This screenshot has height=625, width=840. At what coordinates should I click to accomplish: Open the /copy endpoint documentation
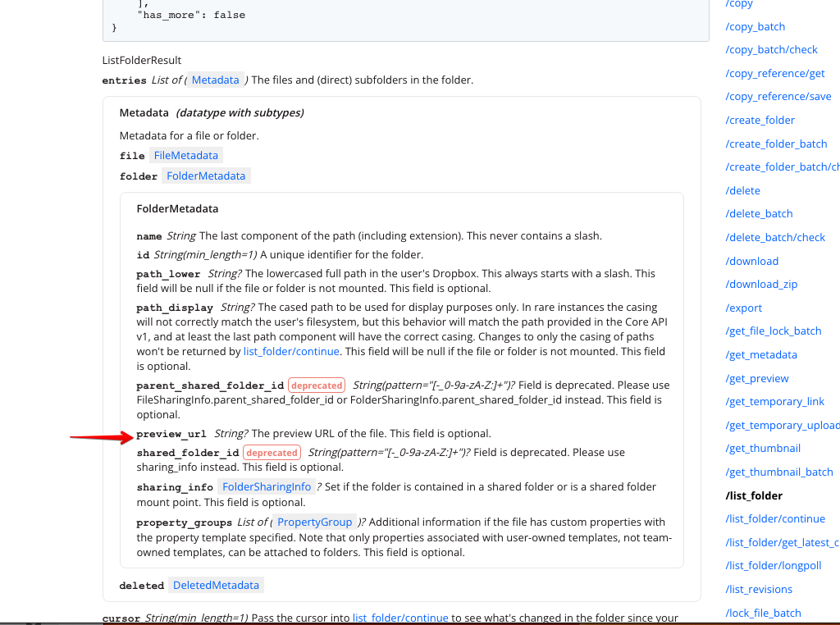(738, 5)
